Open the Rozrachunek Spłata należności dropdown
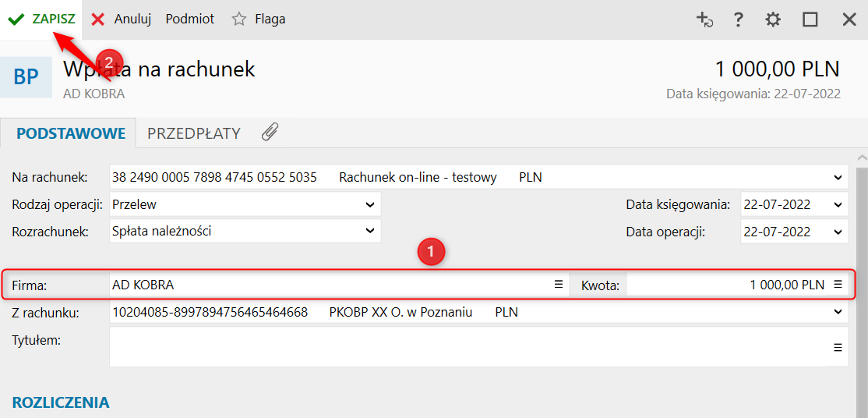 [x=370, y=231]
